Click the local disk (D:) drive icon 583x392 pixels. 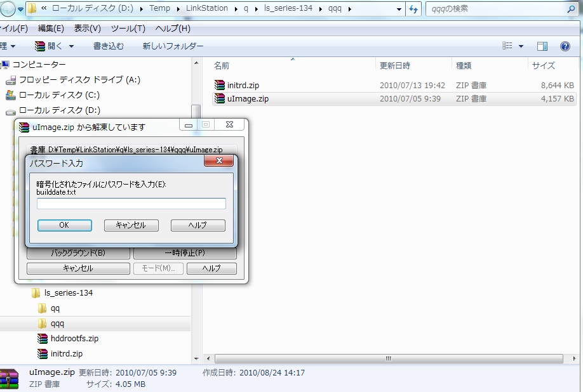click(11, 111)
